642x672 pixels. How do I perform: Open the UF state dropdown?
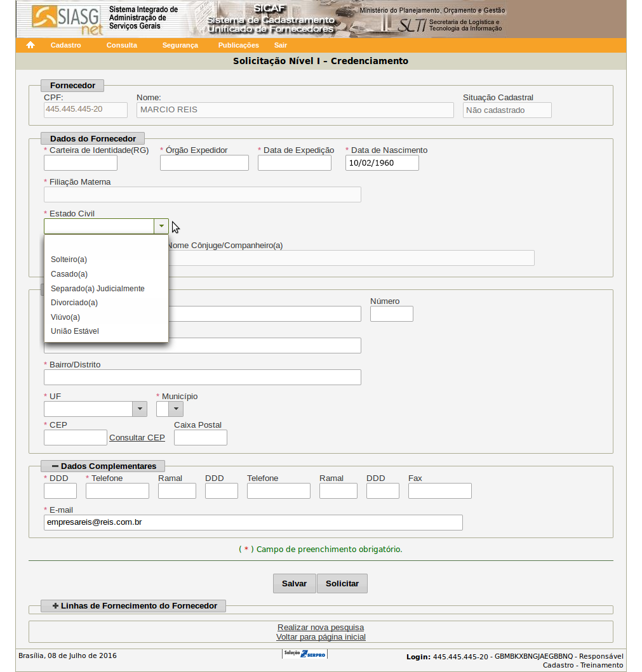pyautogui.click(x=139, y=409)
